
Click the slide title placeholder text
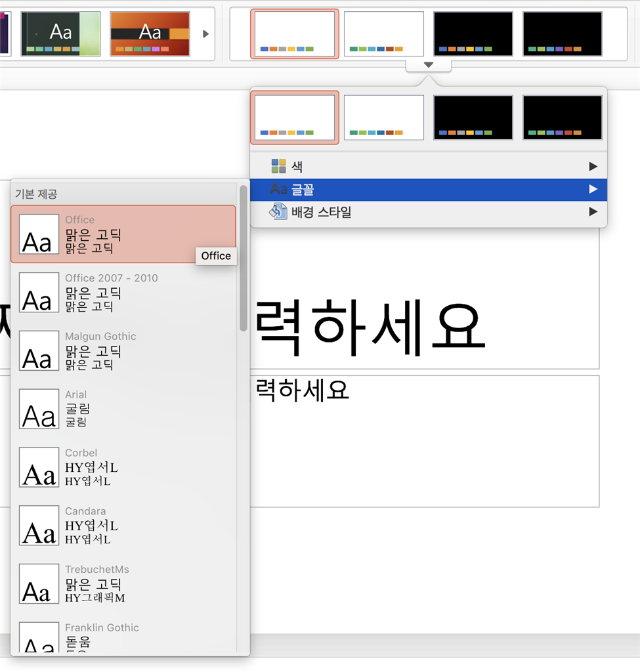[x=370, y=328]
